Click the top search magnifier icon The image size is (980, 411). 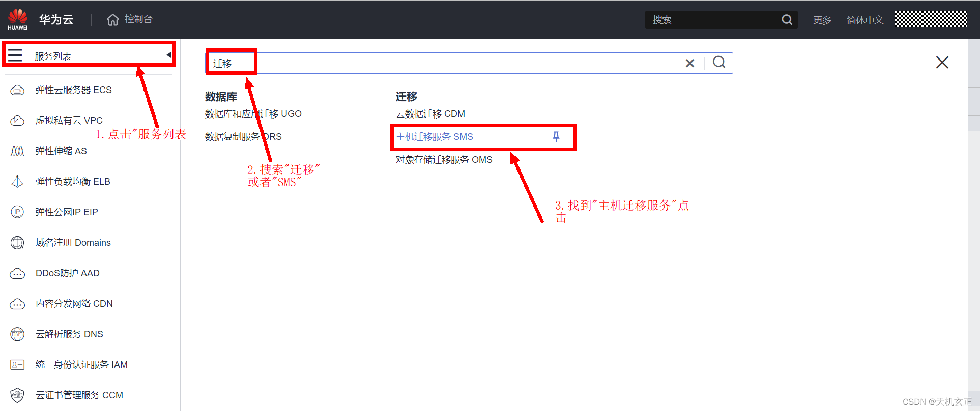tap(787, 20)
